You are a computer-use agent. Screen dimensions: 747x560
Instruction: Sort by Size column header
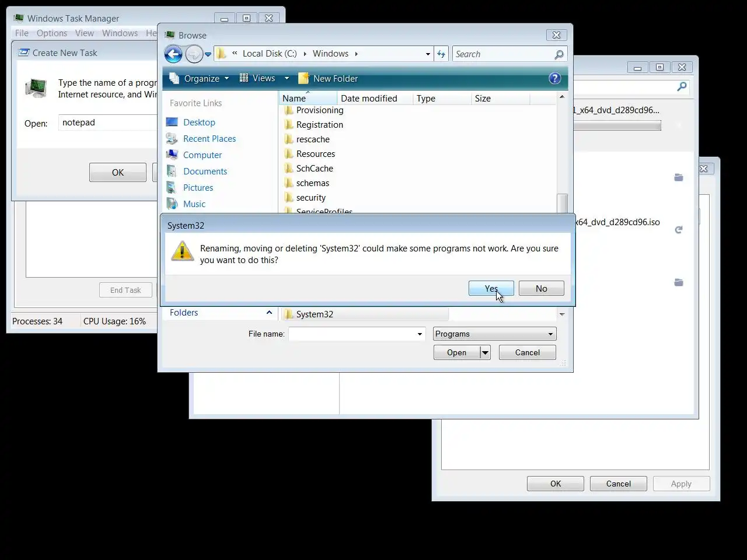[500, 99]
